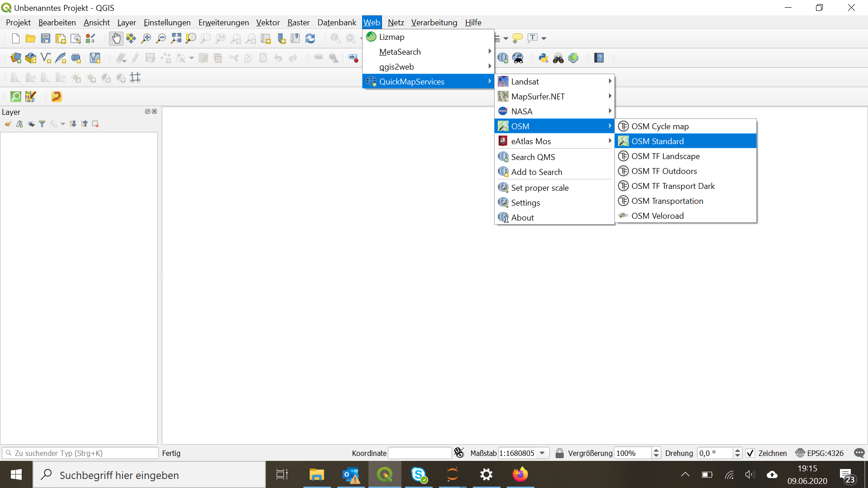Screen dimensions: 868x488
Task: Click the Refresh map icon
Action: coord(310,38)
